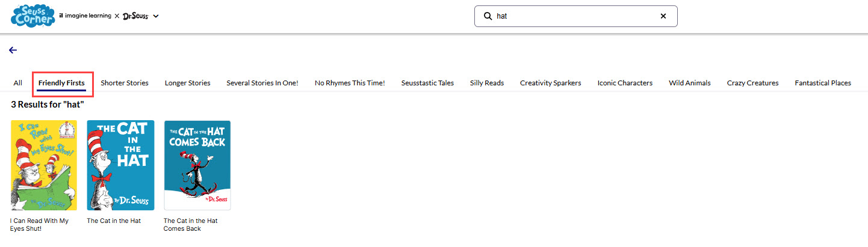Switch to Iconic Characters tab
Image resolution: width=868 pixels, height=247 pixels.
point(625,83)
